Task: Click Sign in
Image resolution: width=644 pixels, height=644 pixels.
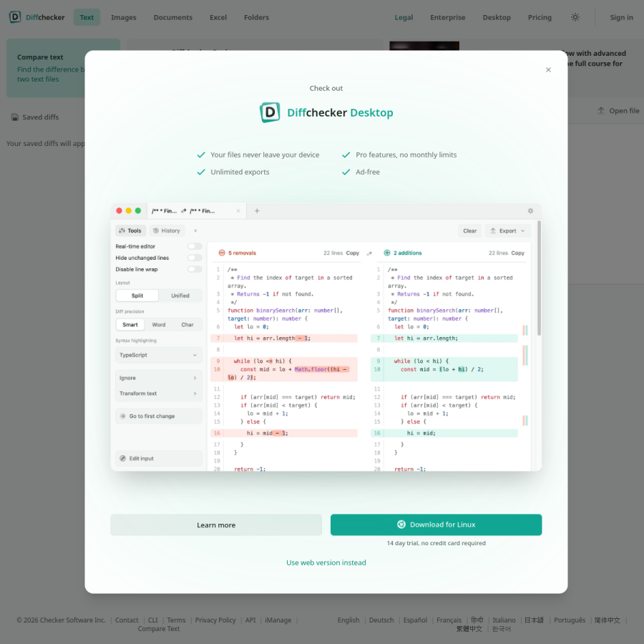Action: pyautogui.click(x=621, y=17)
